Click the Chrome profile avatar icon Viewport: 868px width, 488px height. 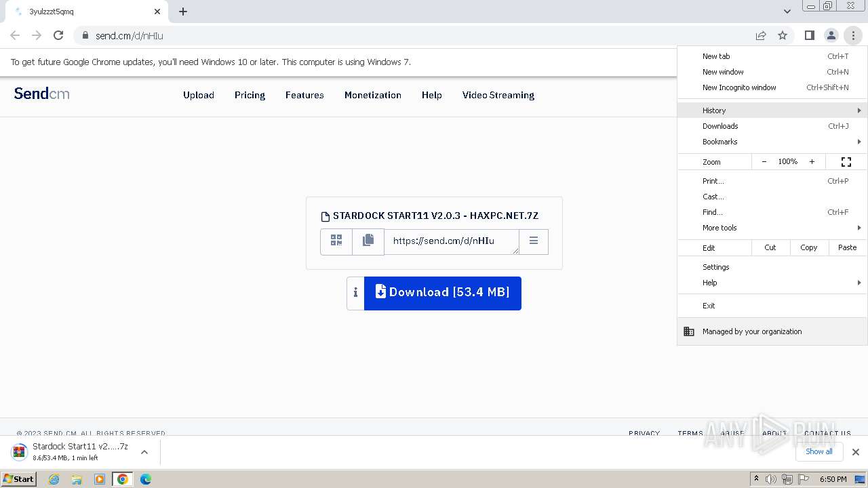(x=831, y=35)
